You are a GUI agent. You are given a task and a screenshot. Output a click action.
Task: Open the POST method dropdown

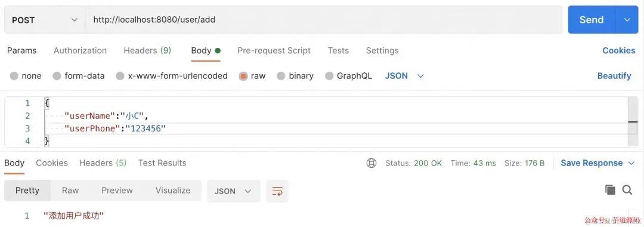point(44,20)
